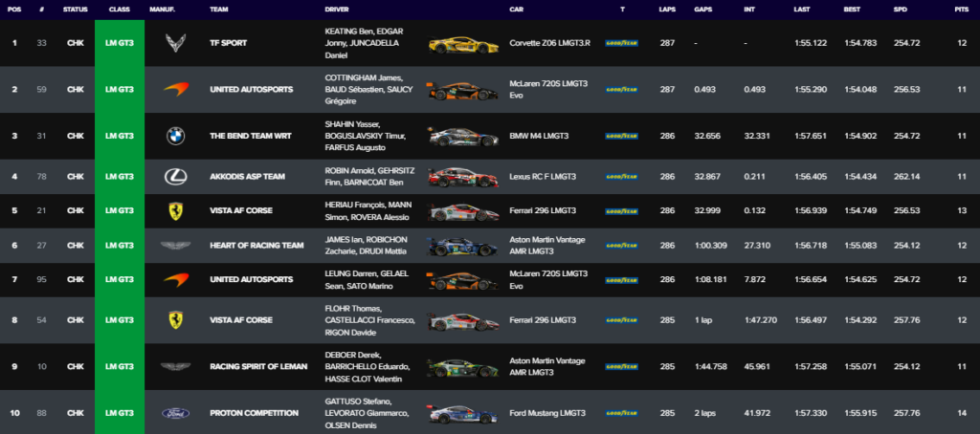Click RACING SPIRIT OF LEMAN team name
980x434 pixels.
(258, 366)
